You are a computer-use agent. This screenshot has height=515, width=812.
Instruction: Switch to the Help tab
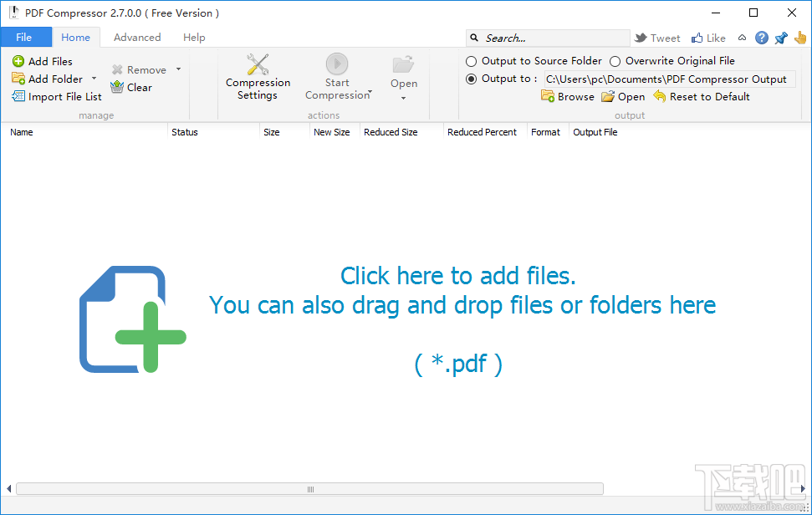coord(194,38)
